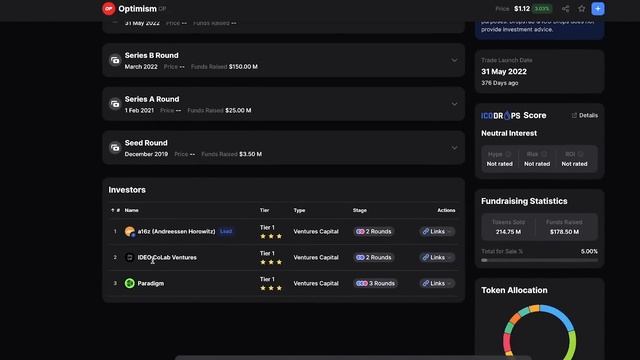Click the a16z investor avatar icon

pyautogui.click(x=130, y=231)
